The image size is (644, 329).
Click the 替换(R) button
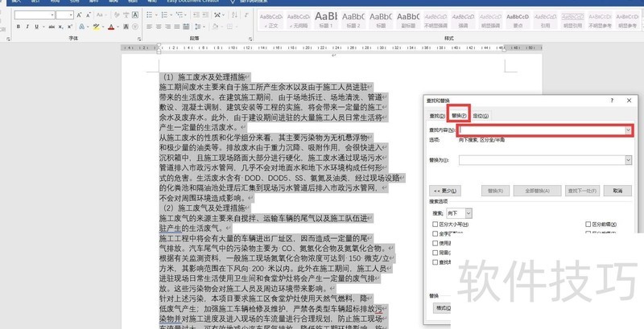(495, 191)
